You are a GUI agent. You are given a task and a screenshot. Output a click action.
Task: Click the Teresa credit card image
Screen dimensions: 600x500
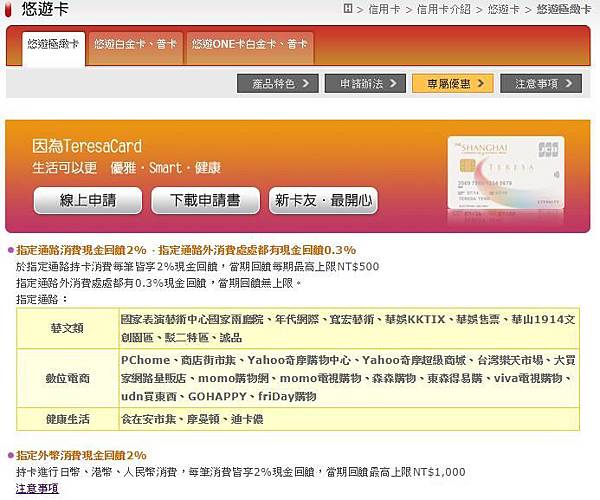point(506,173)
